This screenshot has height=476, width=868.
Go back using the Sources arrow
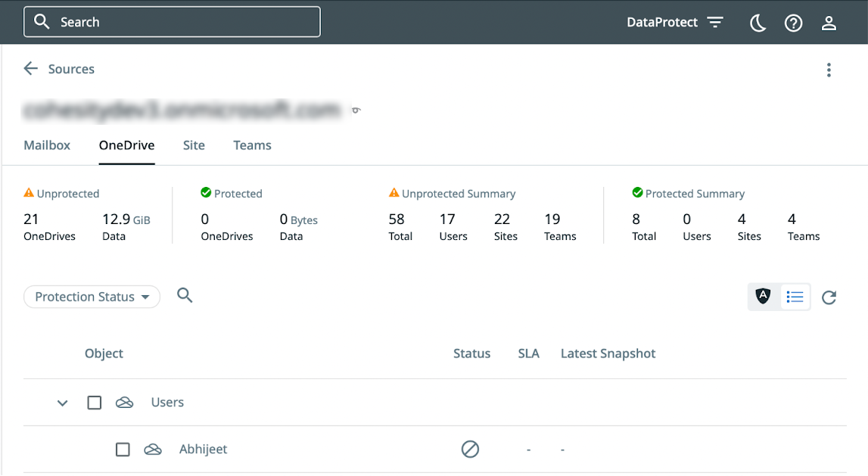(x=30, y=68)
